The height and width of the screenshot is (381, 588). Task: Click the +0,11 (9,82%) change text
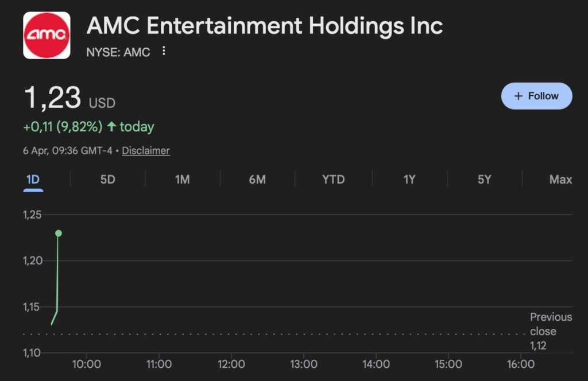coord(63,127)
